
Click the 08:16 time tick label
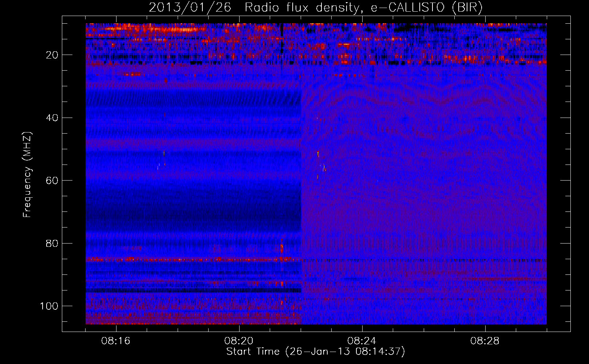point(116,341)
